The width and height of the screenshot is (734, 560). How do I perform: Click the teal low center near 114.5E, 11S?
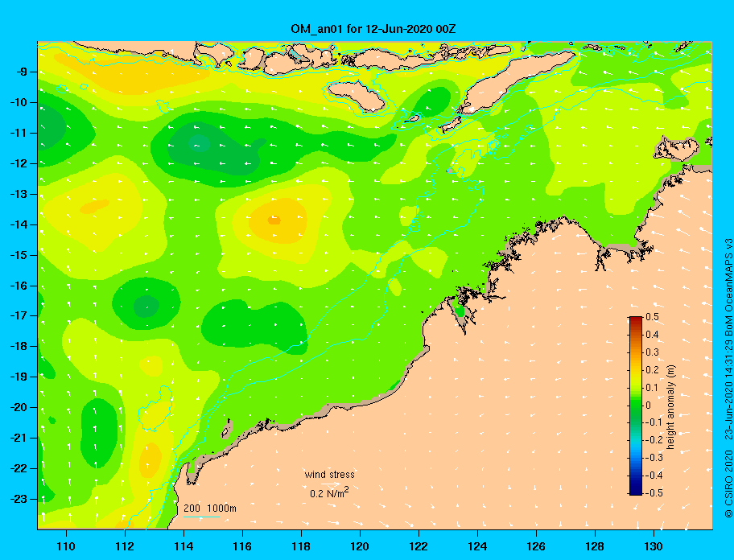(x=200, y=143)
